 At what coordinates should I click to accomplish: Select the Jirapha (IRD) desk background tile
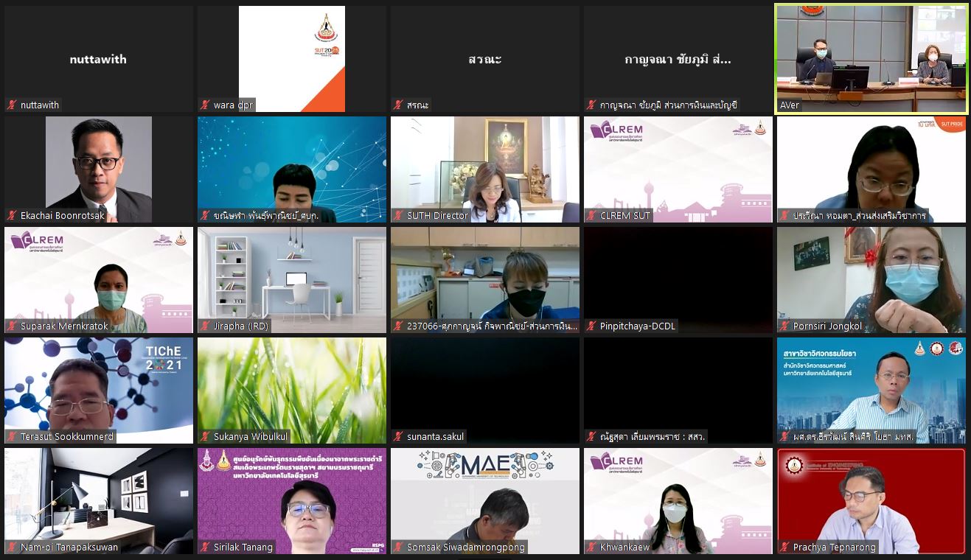click(x=292, y=280)
